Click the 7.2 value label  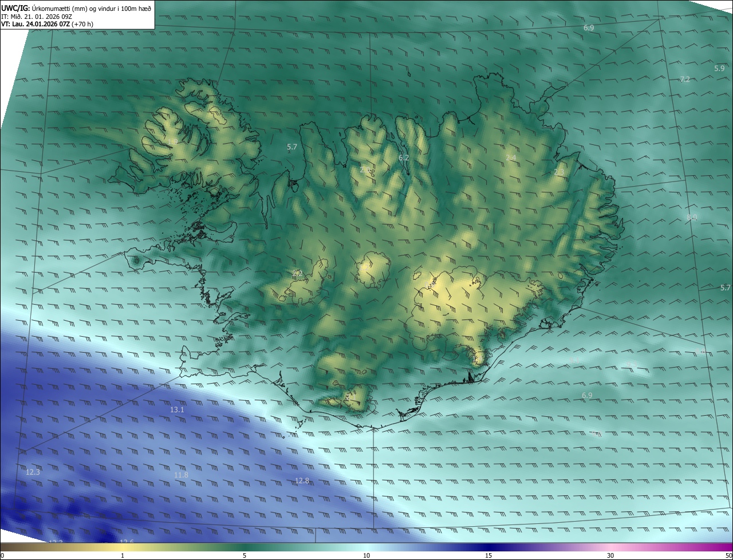coord(684,79)
